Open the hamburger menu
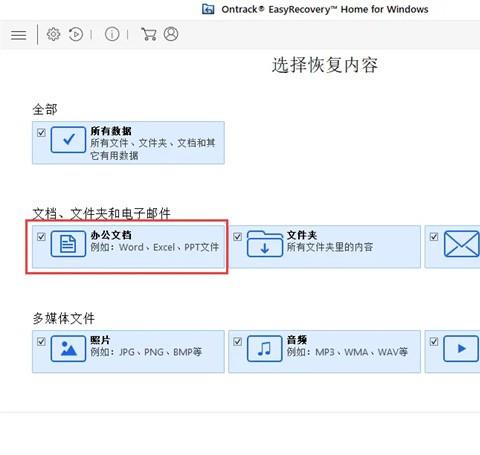Screen dimensions: 480x455 click(x=19, y=35)
